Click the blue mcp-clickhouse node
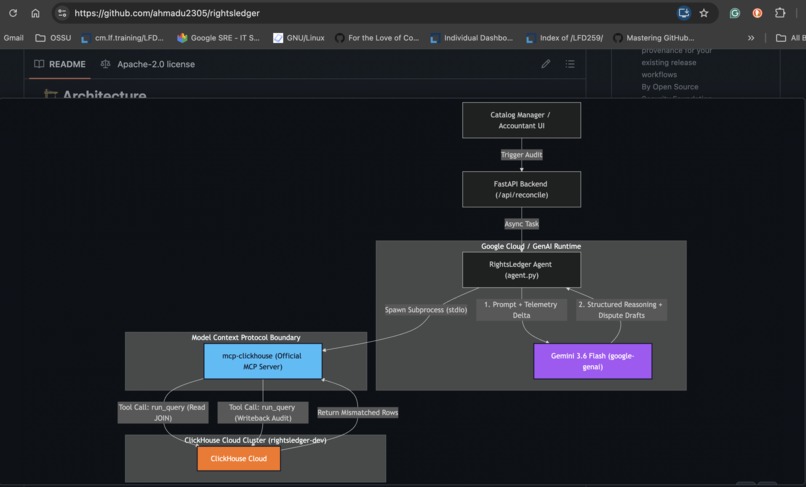Screen dimensions: 806x487 pos(263,361)
